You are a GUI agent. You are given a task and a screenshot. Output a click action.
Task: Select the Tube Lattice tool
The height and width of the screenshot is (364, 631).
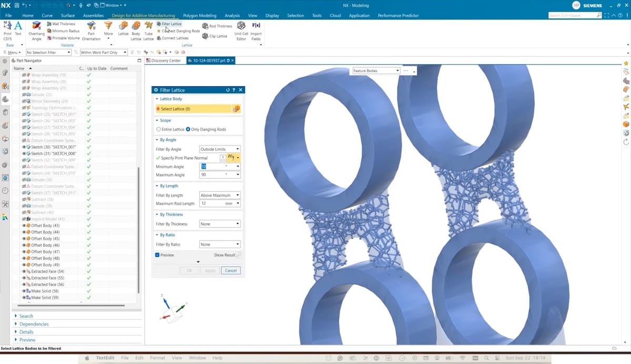[x=148, y=26]
